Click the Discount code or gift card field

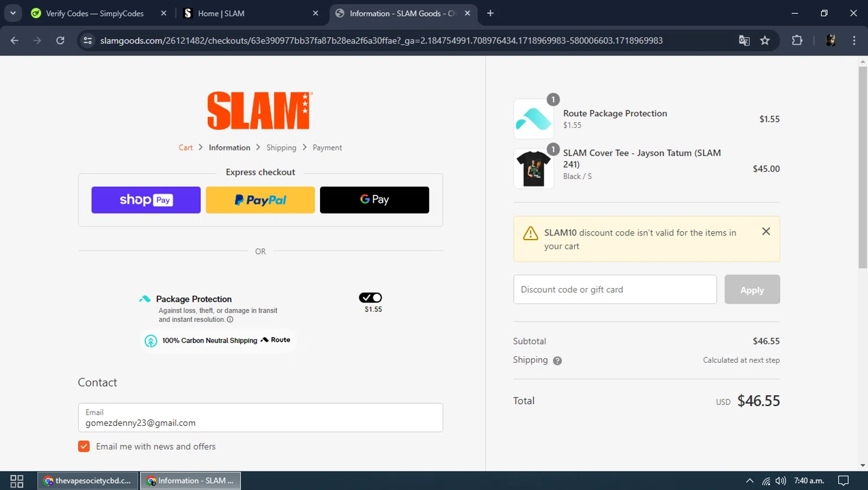tap(615, 289)
